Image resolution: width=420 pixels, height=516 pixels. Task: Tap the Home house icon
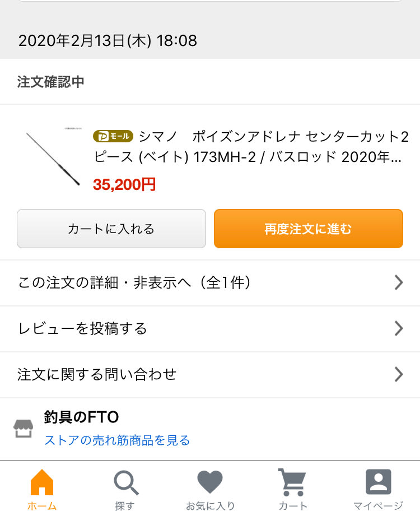[x=42, y=482]
